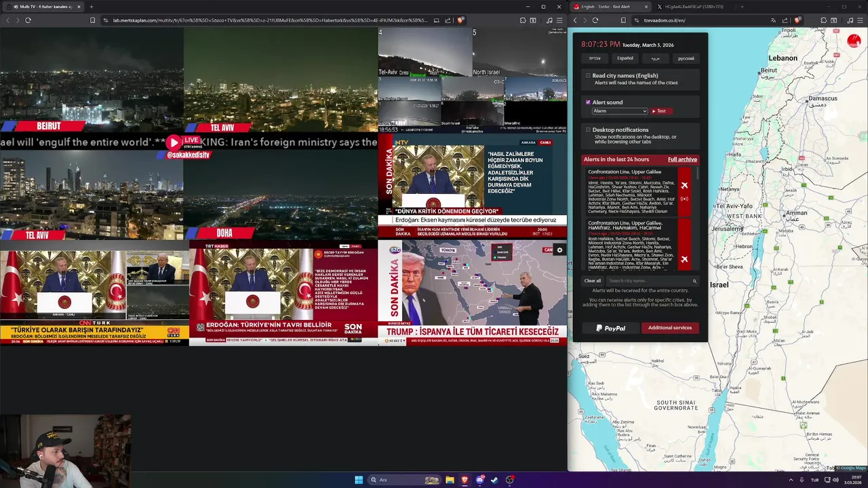
Task: Enable the Desktop notifications checkbox
Action: click(588, 129)
